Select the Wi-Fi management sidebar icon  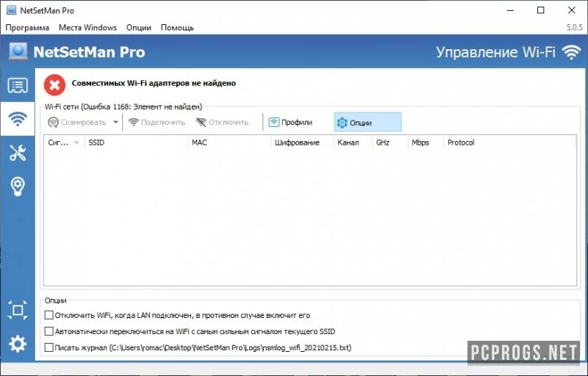tap(18, 119)
